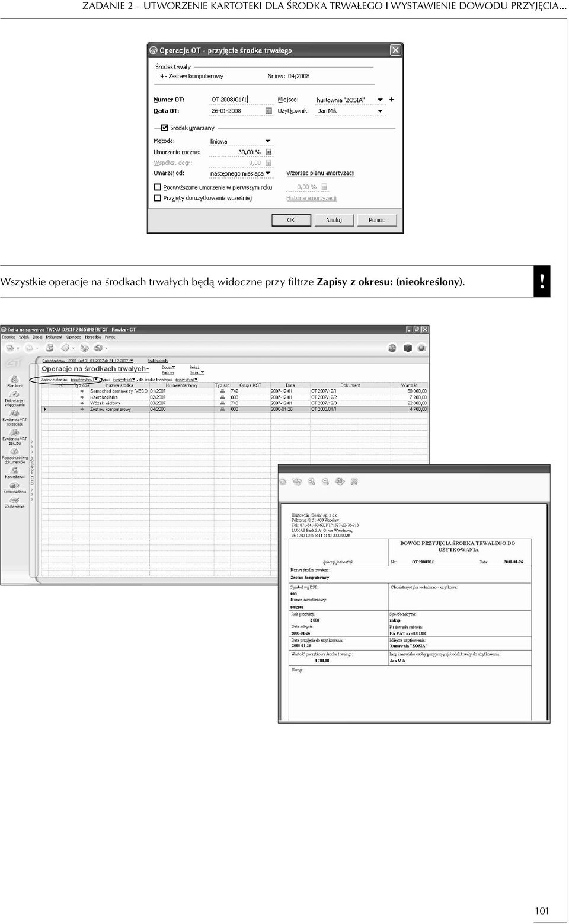Image resolution: width=569 pixels, height=924 pixels.
Task: Open Ewidencja VAT sprzedaży module
Action: tap(15, 418)
